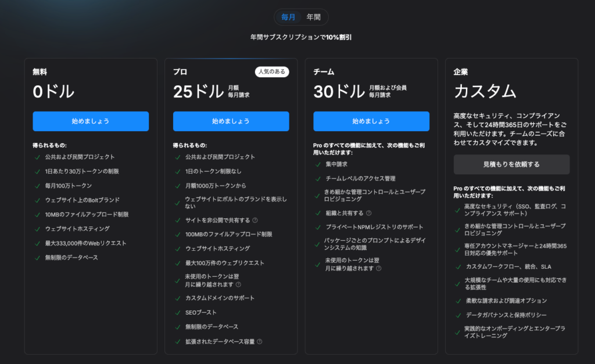The image size is (595, 364).
Task: Click the 25ドル price in プロ plan
Action: click(x=198, y=92)
